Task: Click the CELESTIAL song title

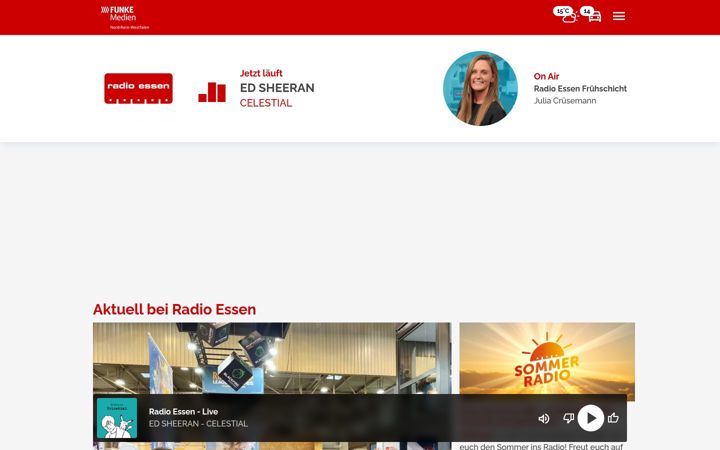Action: (x=265, y=103)
